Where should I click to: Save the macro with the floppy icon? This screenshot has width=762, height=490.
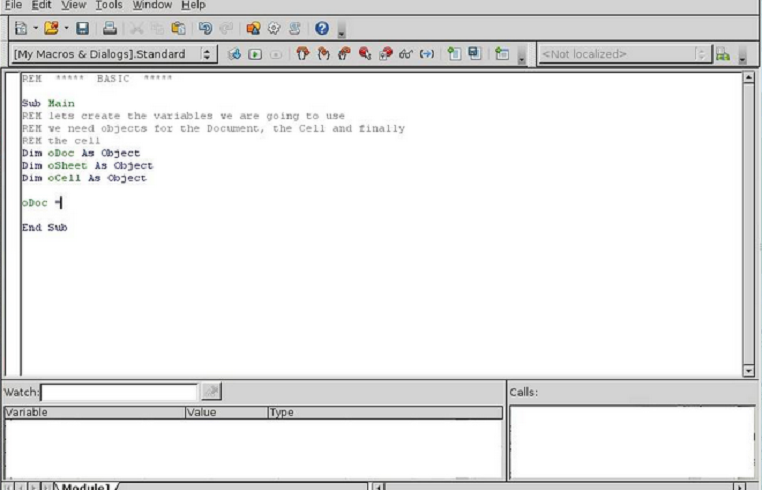click(82, 28)
